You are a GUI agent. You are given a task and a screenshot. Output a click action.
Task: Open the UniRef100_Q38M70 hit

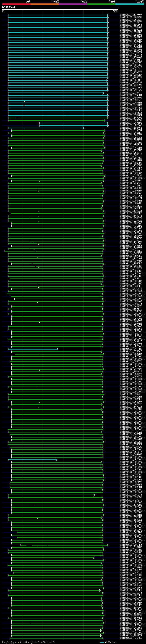pos(131,93)
